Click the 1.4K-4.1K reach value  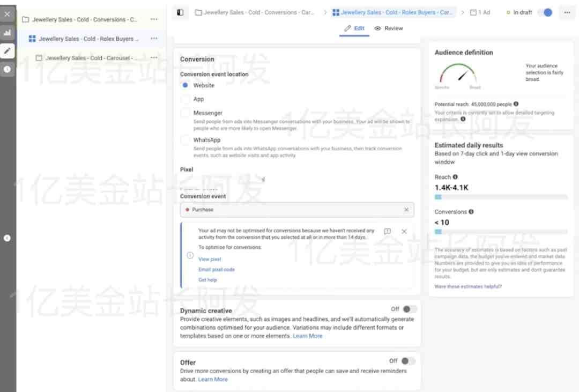(x=451, y=188)
